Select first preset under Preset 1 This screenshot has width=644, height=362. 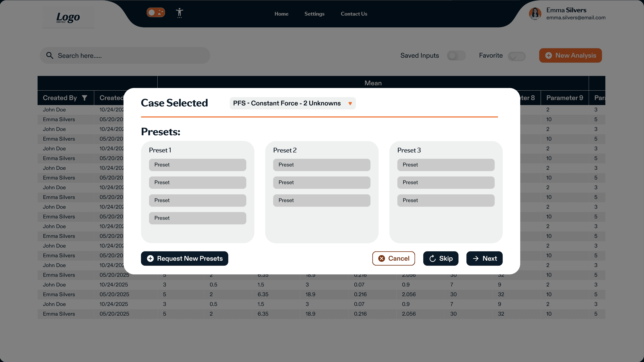[197, 165]
